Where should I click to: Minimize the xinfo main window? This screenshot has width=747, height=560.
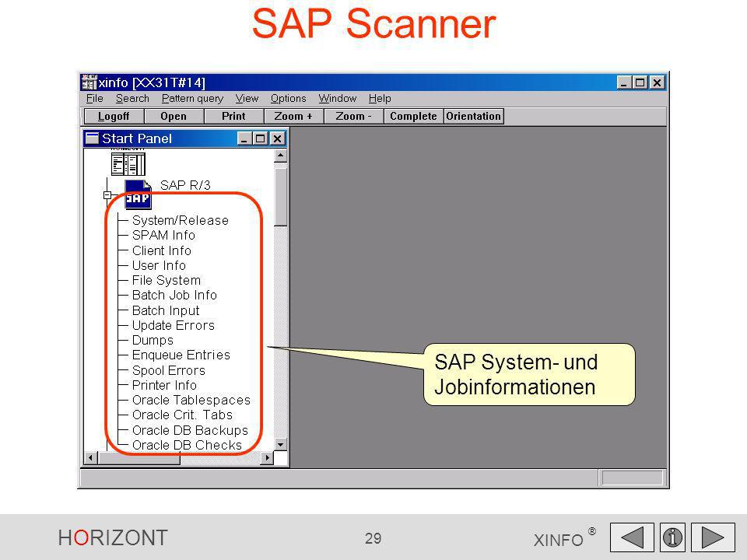pos(624,83)
